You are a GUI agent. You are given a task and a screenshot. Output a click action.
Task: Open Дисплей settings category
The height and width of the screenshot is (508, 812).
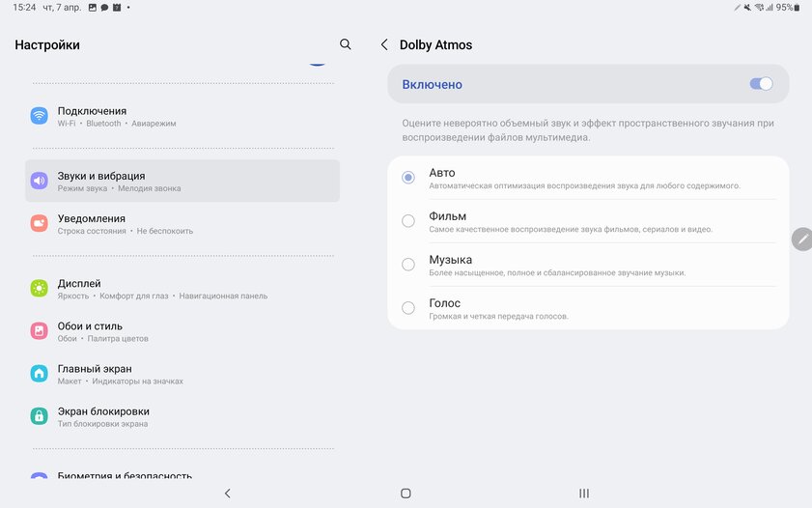pyautogui.click(x=182, y=289)
